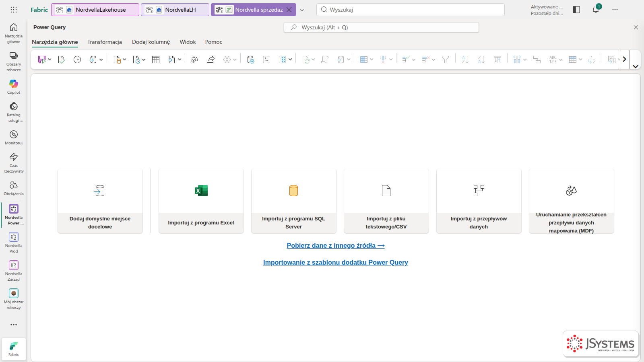Click the remove columns icon
This screenshot has width=644, height=362.
click(383, 60)
